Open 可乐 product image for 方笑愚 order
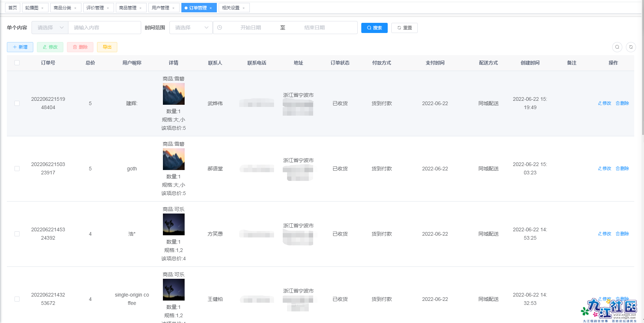This screenshot has width=644, height=323. pyautogui.click(x=174, y=224)
